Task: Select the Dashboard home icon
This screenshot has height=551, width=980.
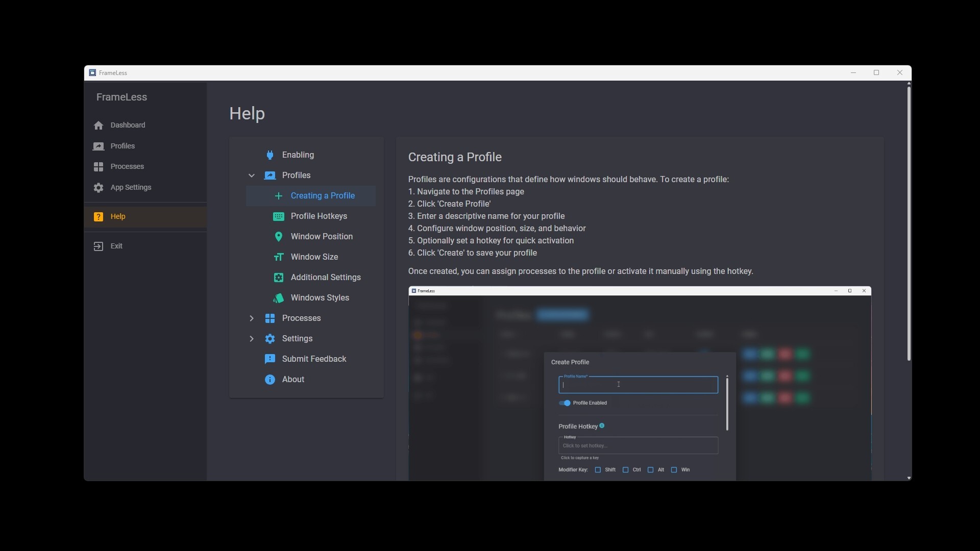Action: coord(98,125)
